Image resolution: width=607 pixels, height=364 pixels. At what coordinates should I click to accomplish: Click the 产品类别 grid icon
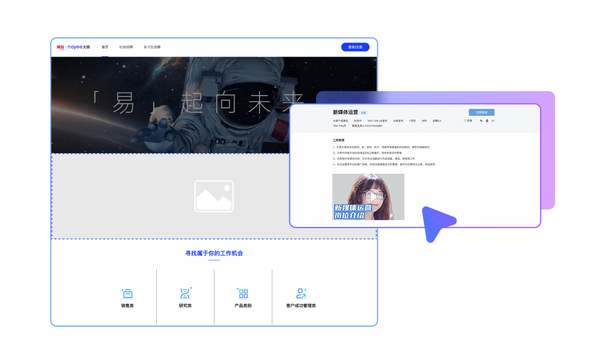tap(243, 293)
